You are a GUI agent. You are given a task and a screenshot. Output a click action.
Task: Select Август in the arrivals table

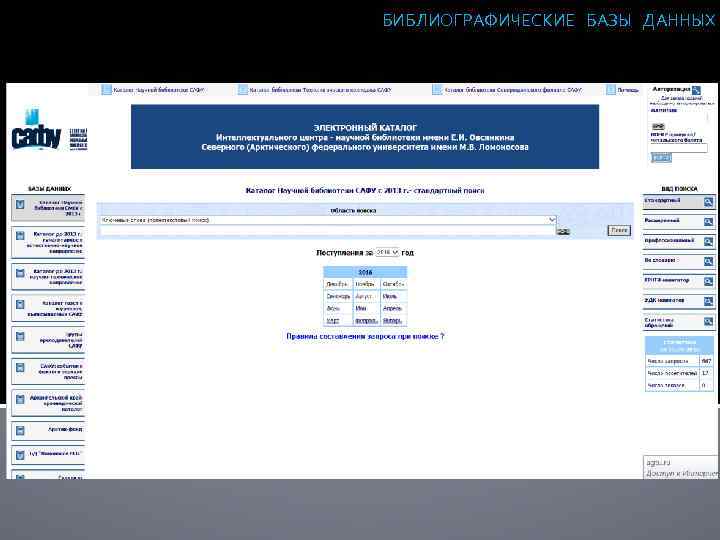click(366, 297)
